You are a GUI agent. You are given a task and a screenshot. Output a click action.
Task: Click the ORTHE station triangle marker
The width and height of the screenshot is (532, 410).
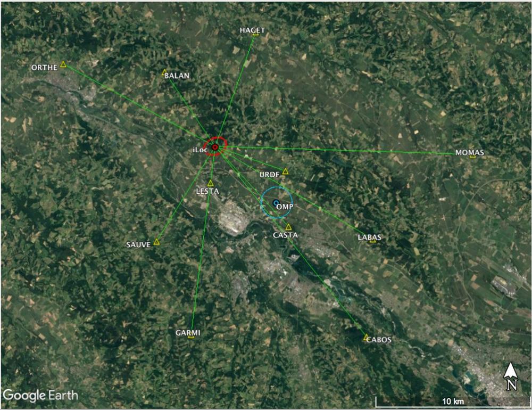tap(63, 64)
